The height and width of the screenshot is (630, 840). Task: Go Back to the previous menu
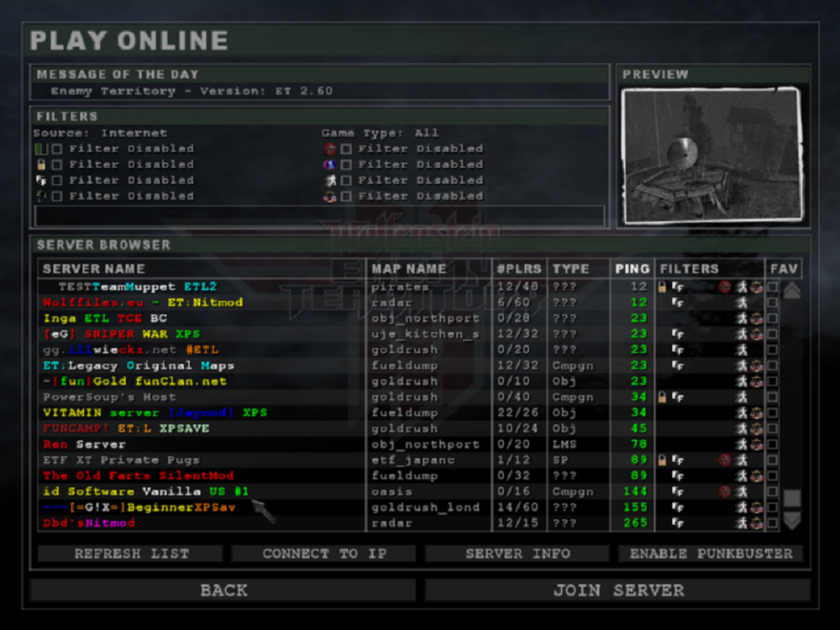pos(223,591)
